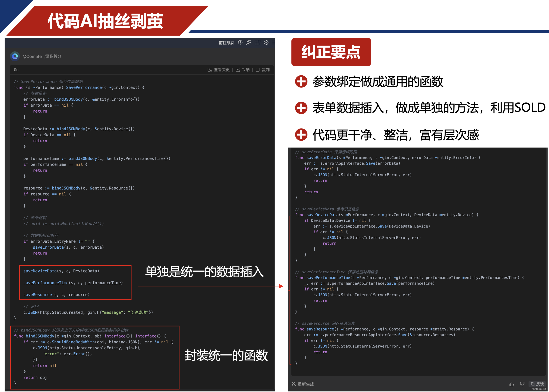
Task: Click the comment "// savePerformanceTime 保存性能时间信息"
Action: (x=337, y=272)
